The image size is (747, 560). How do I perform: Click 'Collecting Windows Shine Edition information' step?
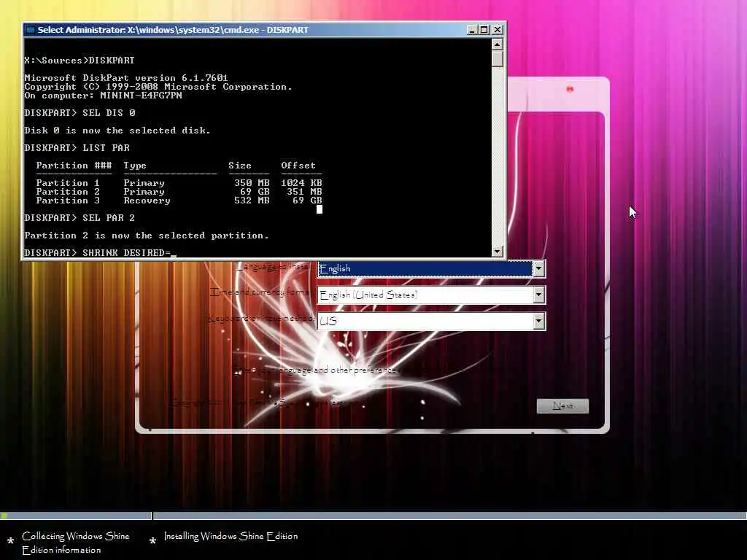click(x=75, y=542)
